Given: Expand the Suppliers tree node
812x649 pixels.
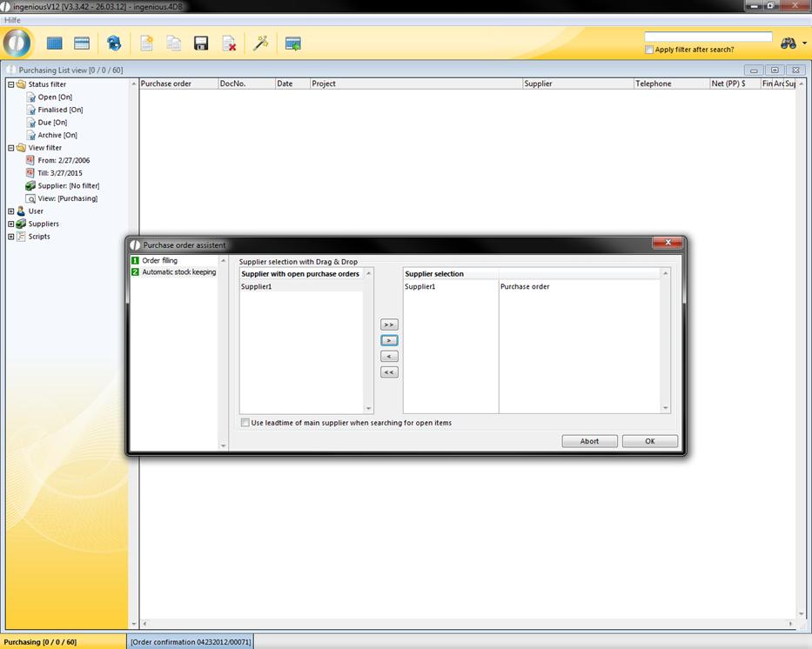Looking at the screenshot, I should point(10,224).
